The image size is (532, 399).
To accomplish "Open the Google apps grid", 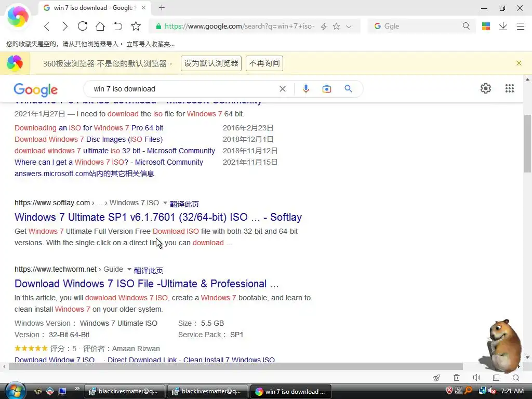I will click(510, 88).
